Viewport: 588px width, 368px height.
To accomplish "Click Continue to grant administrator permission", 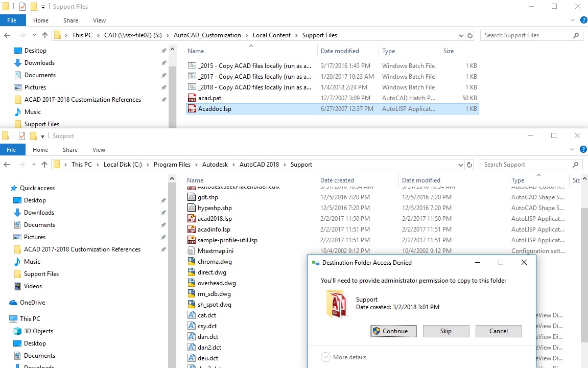I will point(393,331).
